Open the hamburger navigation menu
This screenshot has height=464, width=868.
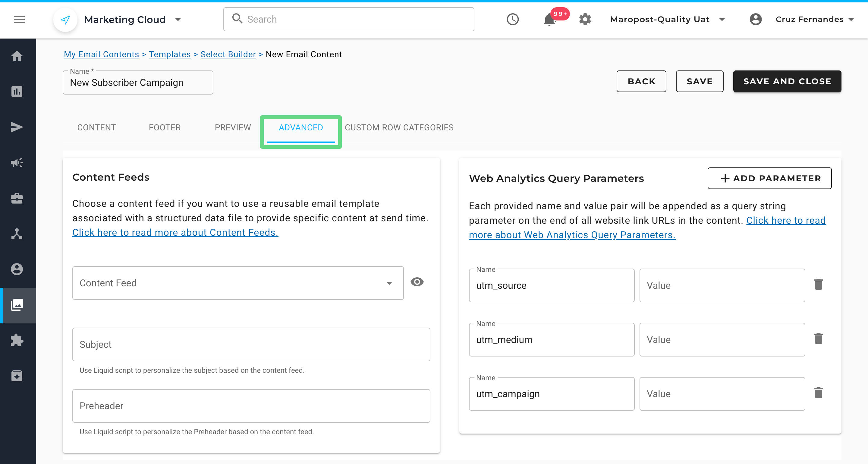click(19, 19)
